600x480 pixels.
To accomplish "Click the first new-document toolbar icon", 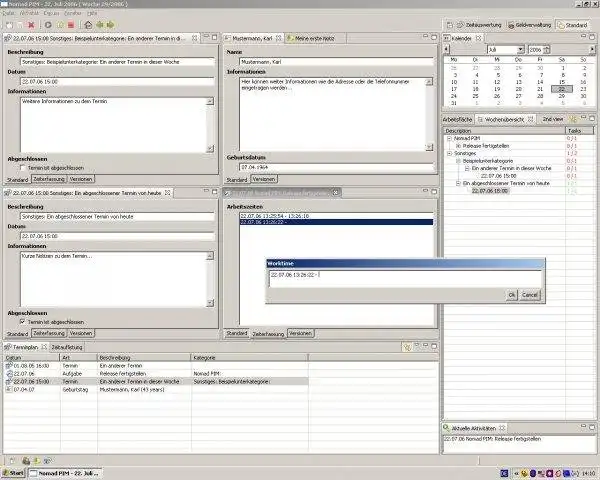I will pyautogui.click(x=10, y=25).
